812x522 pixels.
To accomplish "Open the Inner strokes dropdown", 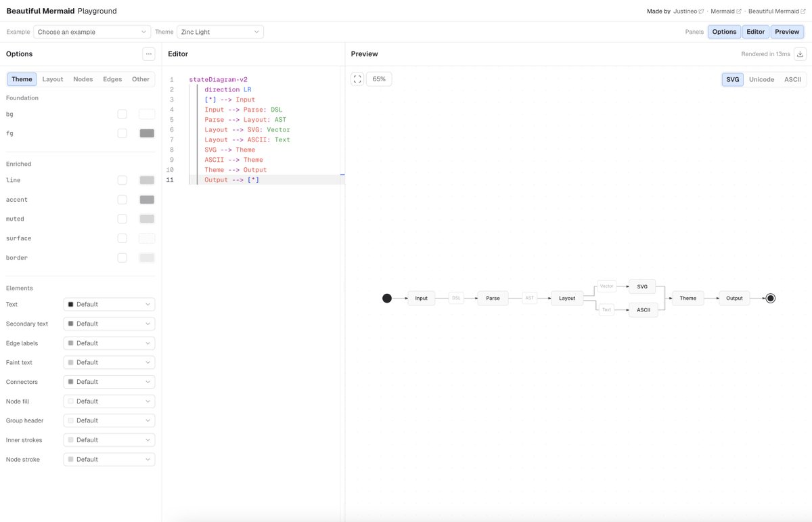I will coord(109,440).
